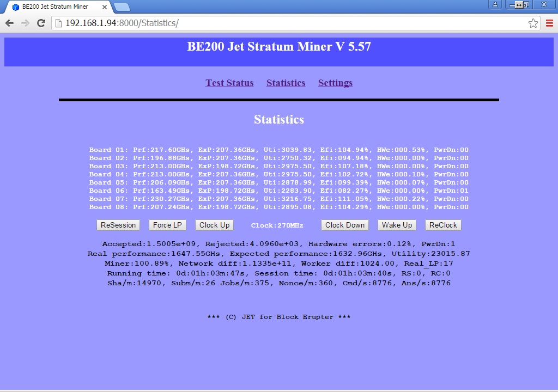Click the Board 02 statistics row

278,158
